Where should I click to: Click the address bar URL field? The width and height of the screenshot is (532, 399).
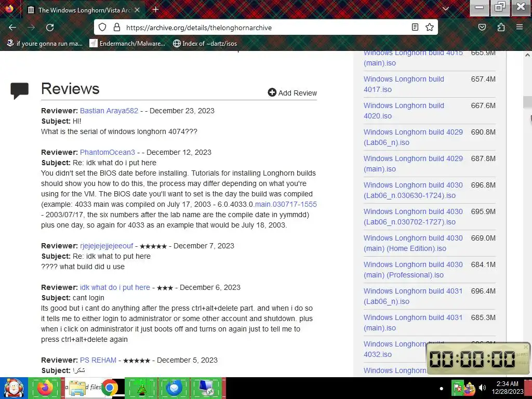coord(267,28)
